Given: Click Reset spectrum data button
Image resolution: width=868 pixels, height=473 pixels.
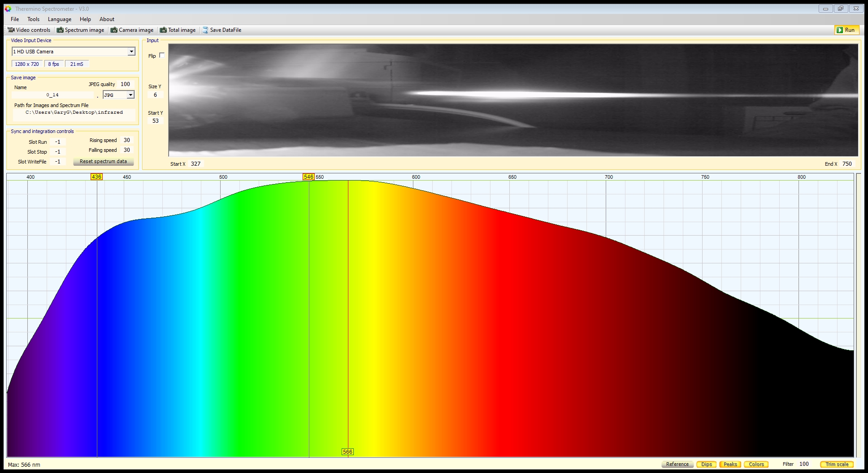Looking at the screenshot, I should tap(103, 161).
